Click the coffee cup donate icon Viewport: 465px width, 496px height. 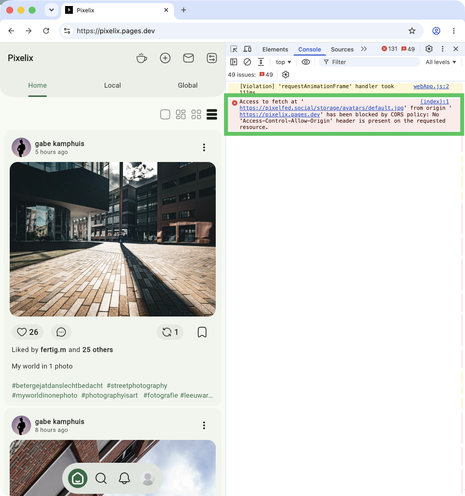point(141,58)
